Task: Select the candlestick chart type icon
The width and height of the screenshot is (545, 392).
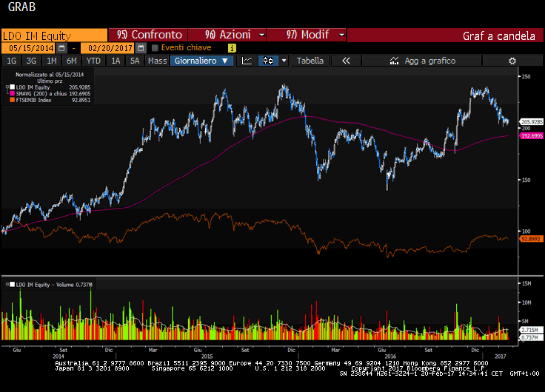Action: tap(268, 61)
